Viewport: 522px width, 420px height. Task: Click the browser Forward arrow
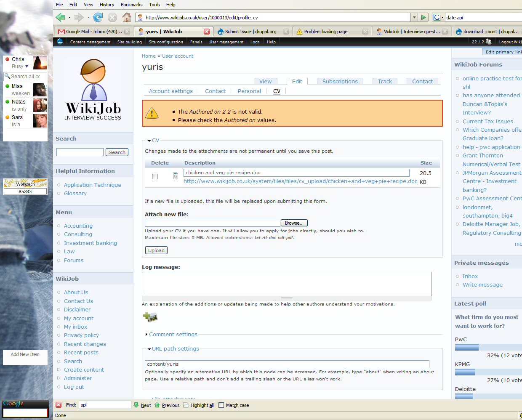click(79, 17)
